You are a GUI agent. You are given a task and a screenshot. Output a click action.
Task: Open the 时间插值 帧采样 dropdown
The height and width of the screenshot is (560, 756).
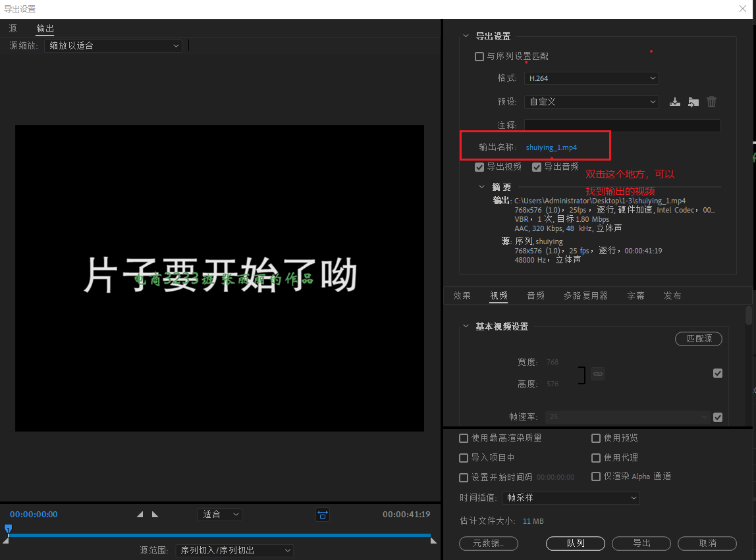[x=571, y=498]
